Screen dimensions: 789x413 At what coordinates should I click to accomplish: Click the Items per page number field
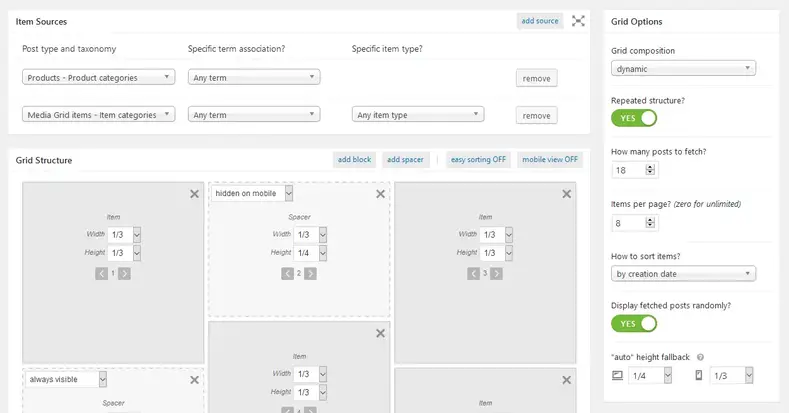pyautogui.click(x=635, y=222)
